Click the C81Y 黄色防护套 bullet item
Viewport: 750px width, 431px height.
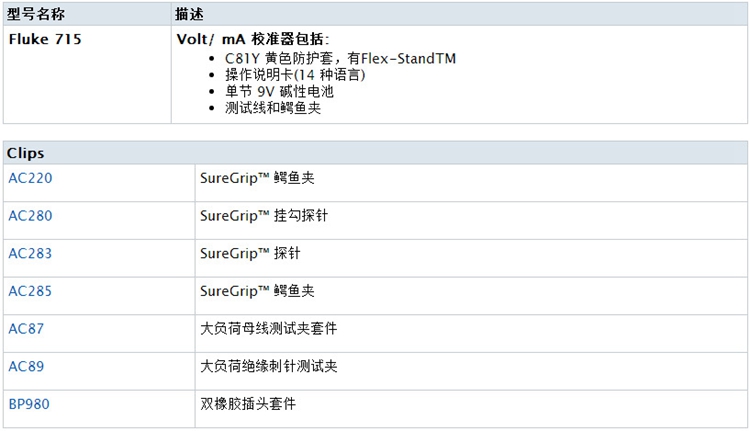point(340,58)
